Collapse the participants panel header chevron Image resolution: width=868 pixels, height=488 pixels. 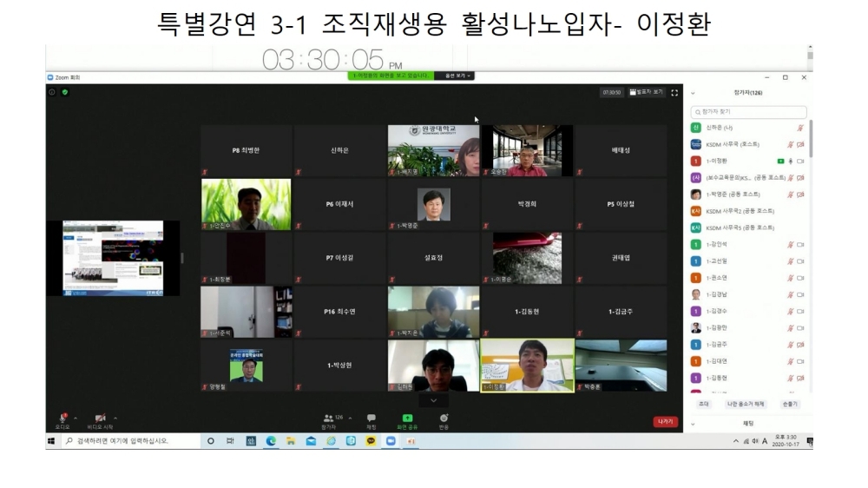click(693, 92)
